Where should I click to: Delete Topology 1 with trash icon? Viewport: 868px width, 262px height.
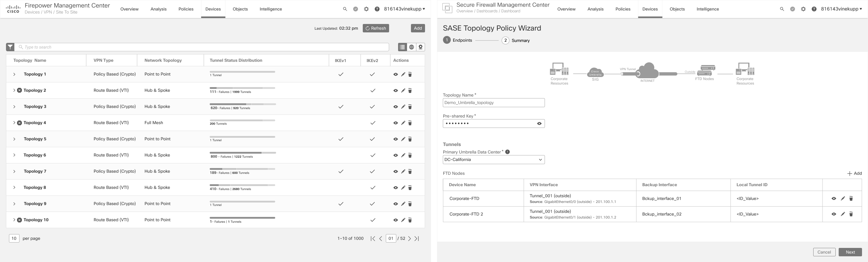point(410,74)
